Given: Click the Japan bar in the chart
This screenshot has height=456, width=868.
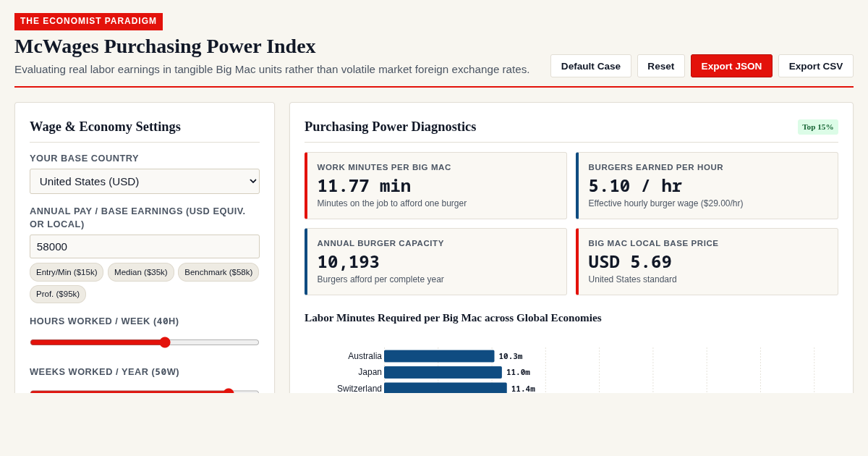Looking at the screenshot, I should click(443, 372).
